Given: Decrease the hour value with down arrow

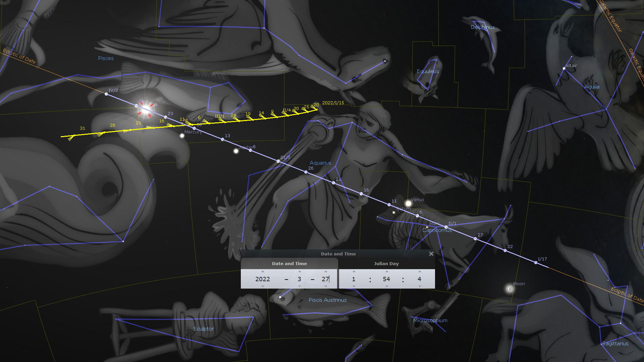Looking at the screenshot, I should click(x=354, y=286).
